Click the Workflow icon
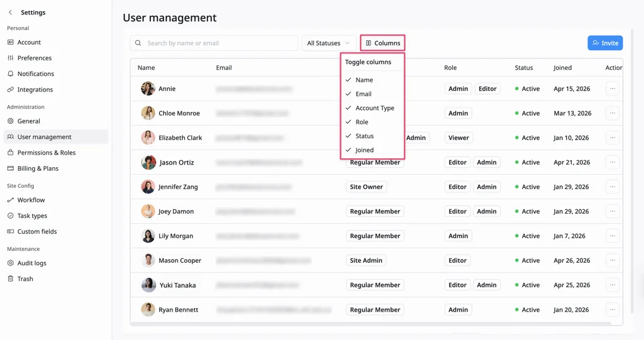 [11, 200]
